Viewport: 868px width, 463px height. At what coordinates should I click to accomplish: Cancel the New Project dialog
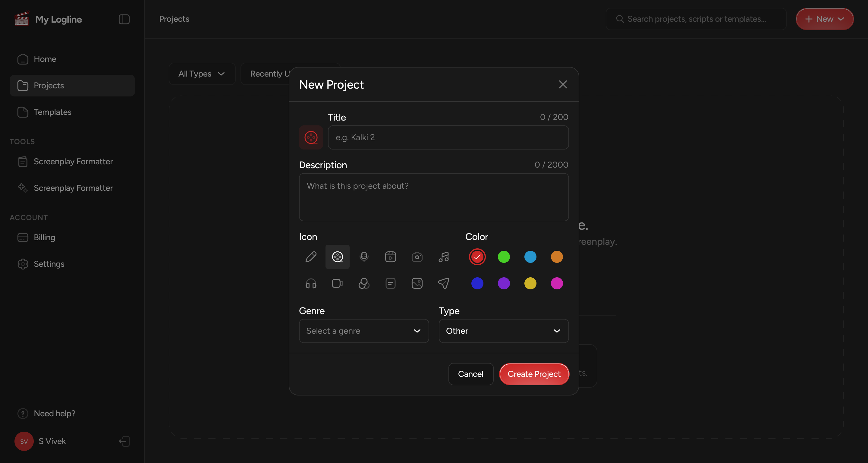tap(471, 374)
